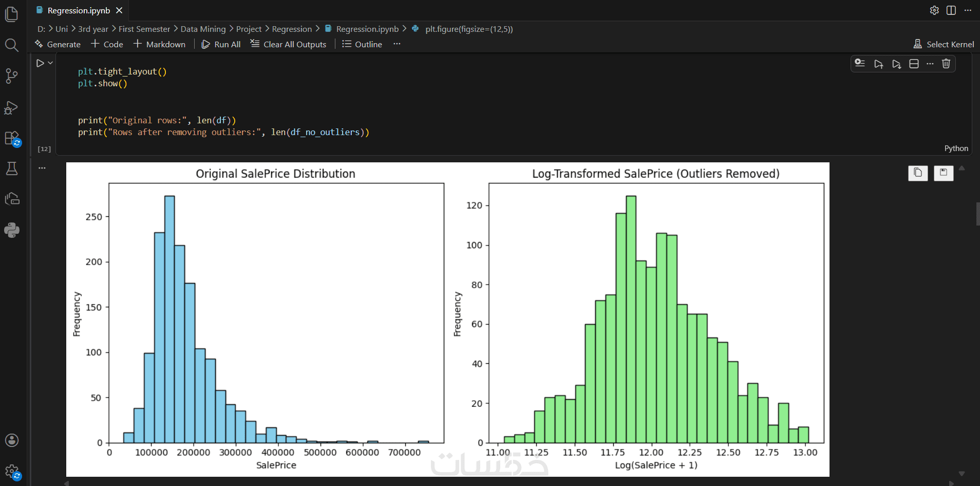Click the Python cell language picker
The image size is (980, 486).
pos(956,148)
